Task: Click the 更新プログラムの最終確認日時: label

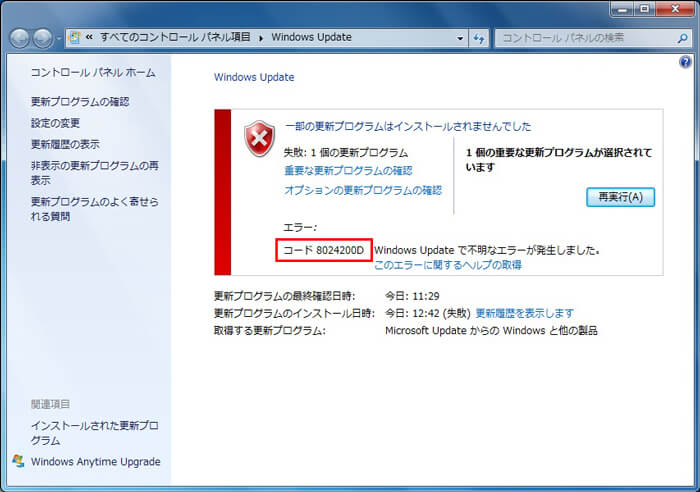Action: (x=285, y=296)
